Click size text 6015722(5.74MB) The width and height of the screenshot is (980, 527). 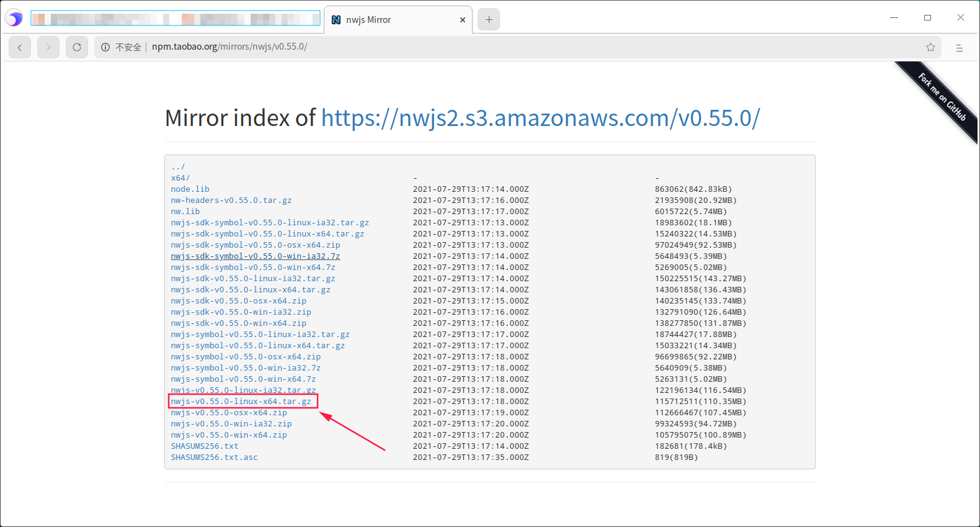[691, 211]
